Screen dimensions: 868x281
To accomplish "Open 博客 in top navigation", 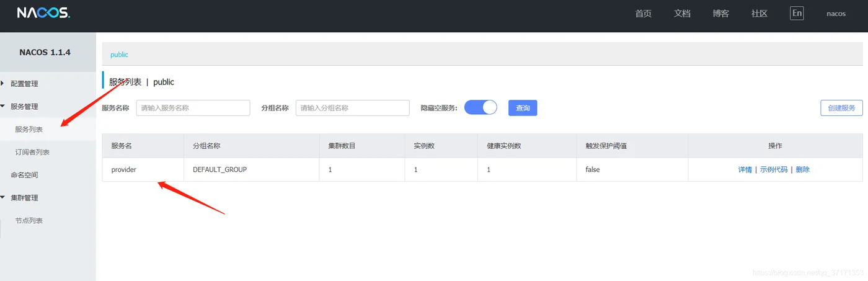I will coord(720,14).
